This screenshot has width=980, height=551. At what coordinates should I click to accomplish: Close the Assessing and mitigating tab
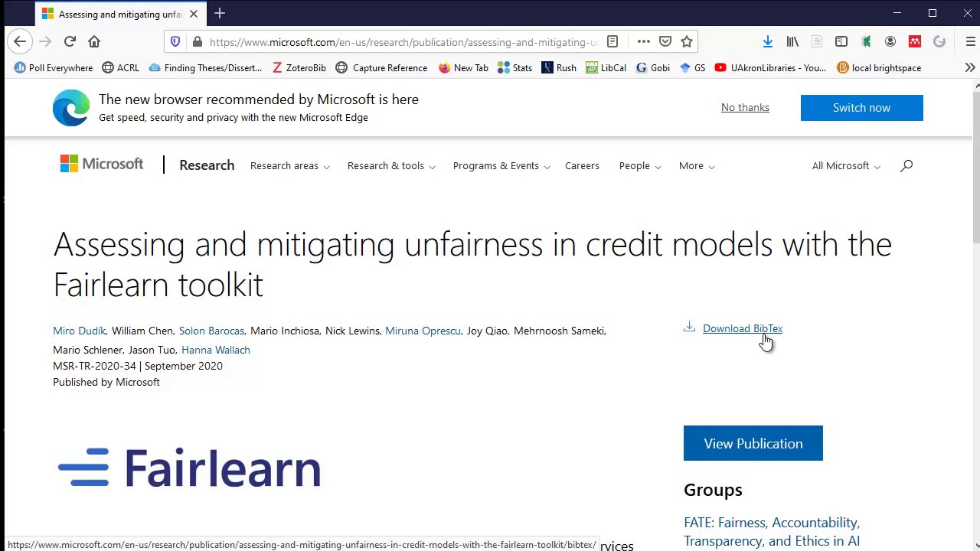194,14
